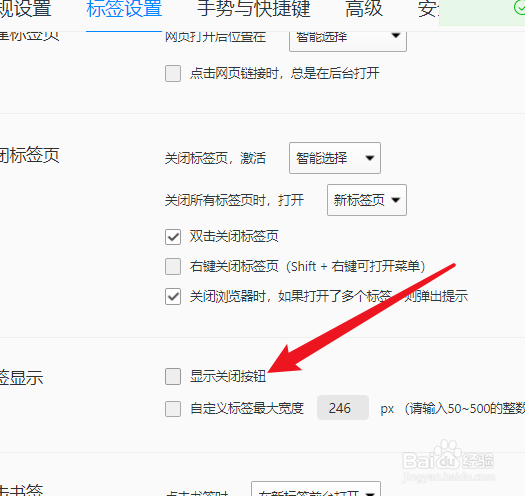Screen dimensions: 525x496
Task: Click the 显示关闭按钮 label text
Action: point(228,376)
